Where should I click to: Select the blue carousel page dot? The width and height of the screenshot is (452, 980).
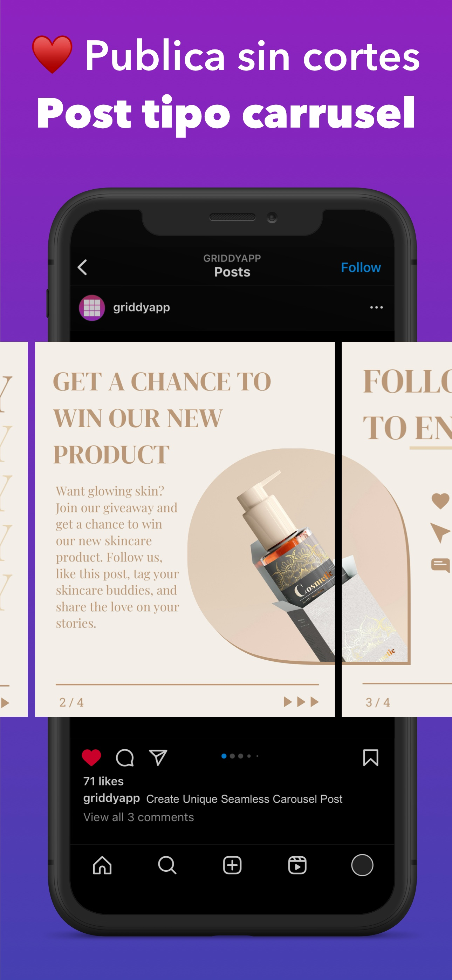(x=224, y=756)
